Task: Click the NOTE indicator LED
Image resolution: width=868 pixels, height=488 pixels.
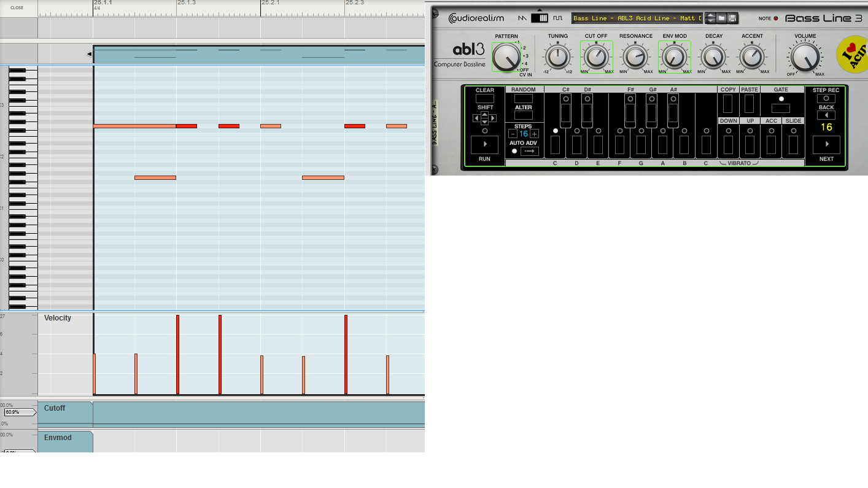Action: click(775, 18)
